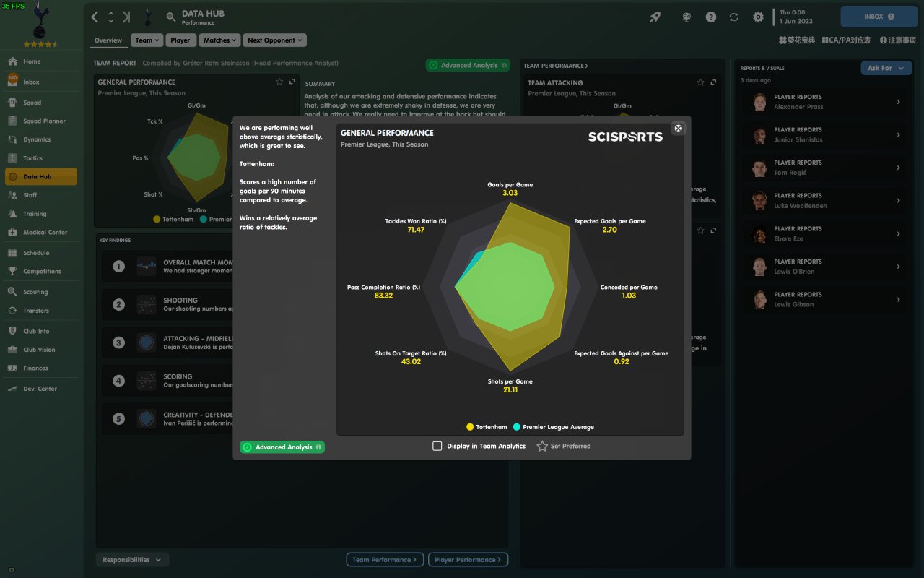Expand Junior Stanislas player report chevron
The height and width of the screenshot is (578, 924).
898,135
